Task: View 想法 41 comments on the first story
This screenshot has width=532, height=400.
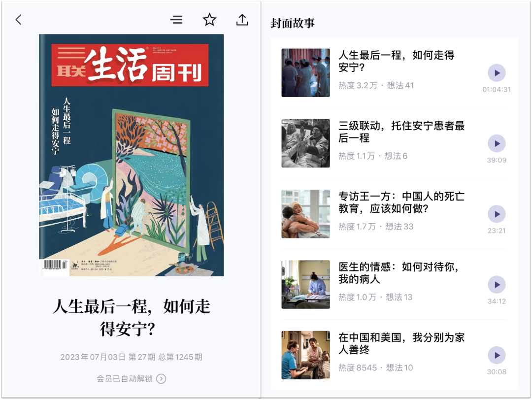Action: (x=400, y=85)
